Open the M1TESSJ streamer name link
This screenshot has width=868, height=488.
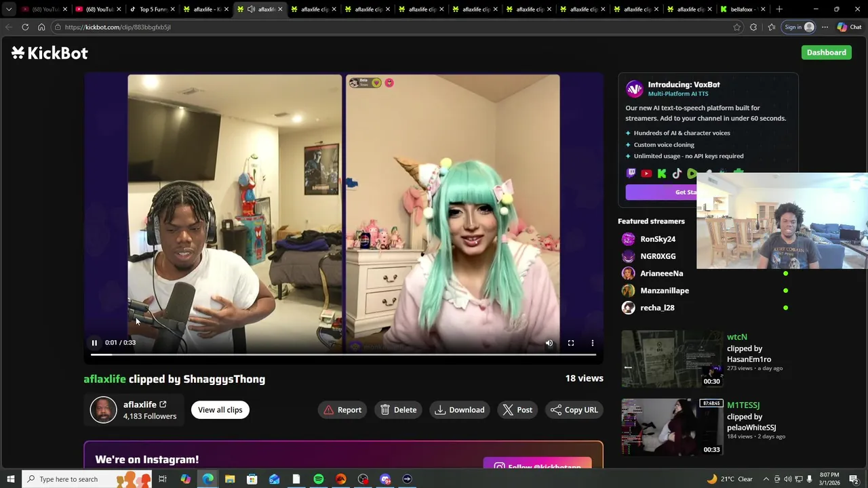(743, 405)
